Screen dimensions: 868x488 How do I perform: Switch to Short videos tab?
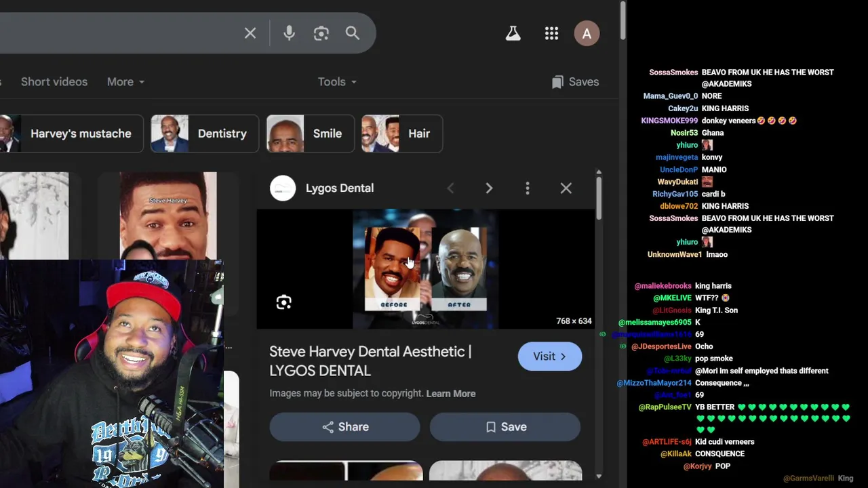pos(54,82)
